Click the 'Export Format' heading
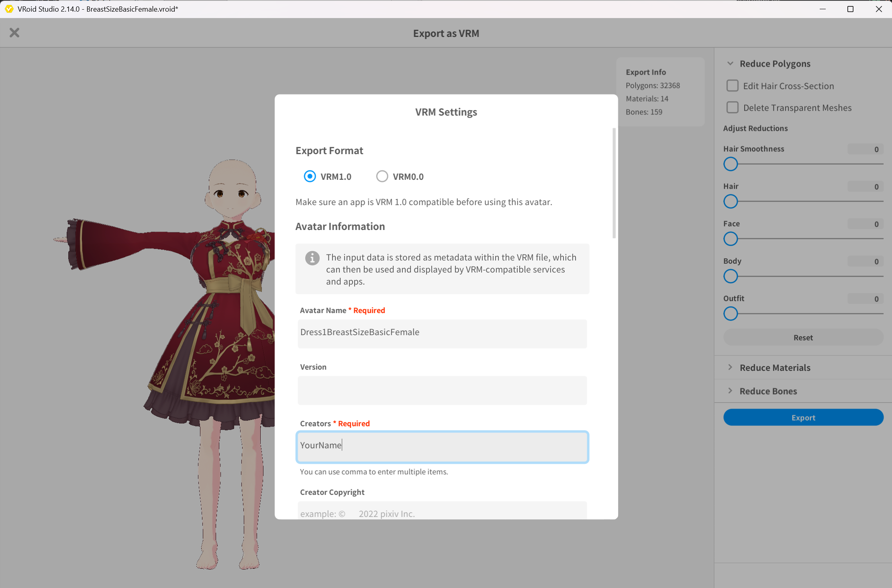 click(329, 151)
